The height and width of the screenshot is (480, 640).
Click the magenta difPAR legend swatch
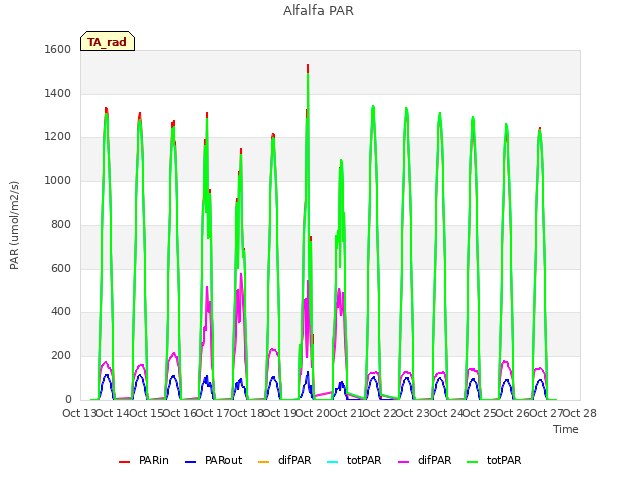click(403, 461)
